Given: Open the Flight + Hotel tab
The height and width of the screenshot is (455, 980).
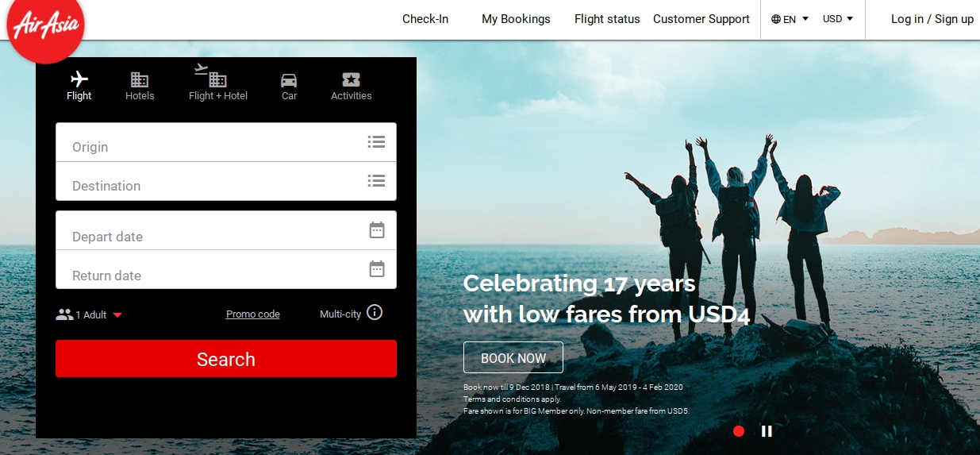Looking at the screenshot, I should pos(217,83).
